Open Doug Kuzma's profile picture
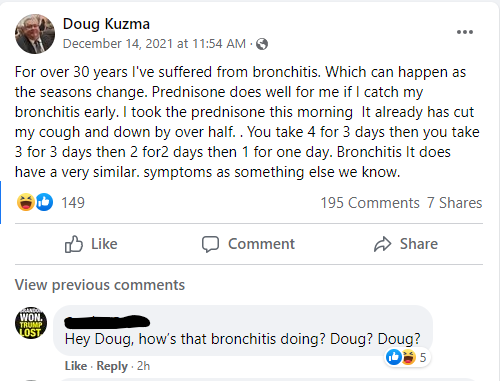Screen dimensions: 500x381 pyautogui.click(x=35, y=34)
